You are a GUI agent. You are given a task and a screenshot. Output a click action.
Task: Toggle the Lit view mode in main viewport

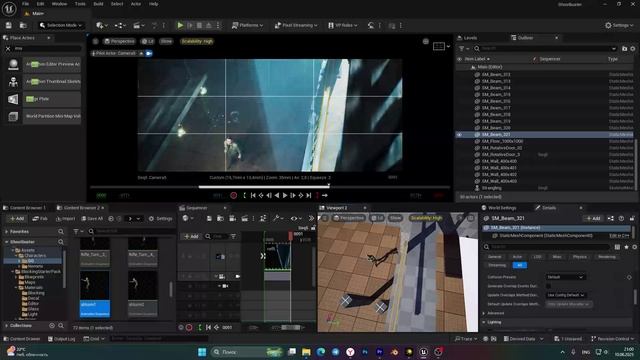[x=147, y=41]
